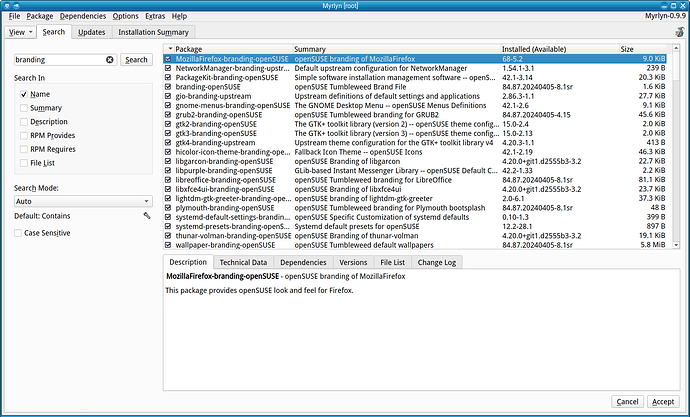Toggle status icon of thunar-volman-branding-openSUSE
Viewport: 690px width, 417px height.
coord(168,235)
